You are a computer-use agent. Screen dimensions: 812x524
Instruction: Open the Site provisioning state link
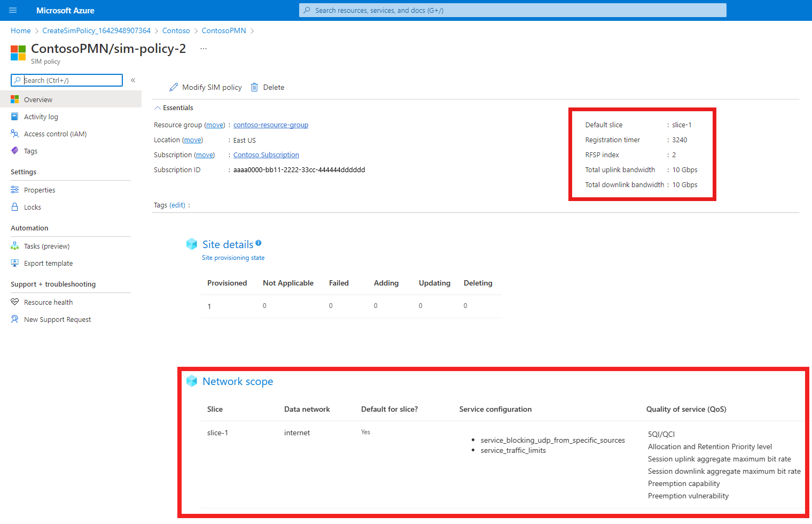click(x=233, y=258)
